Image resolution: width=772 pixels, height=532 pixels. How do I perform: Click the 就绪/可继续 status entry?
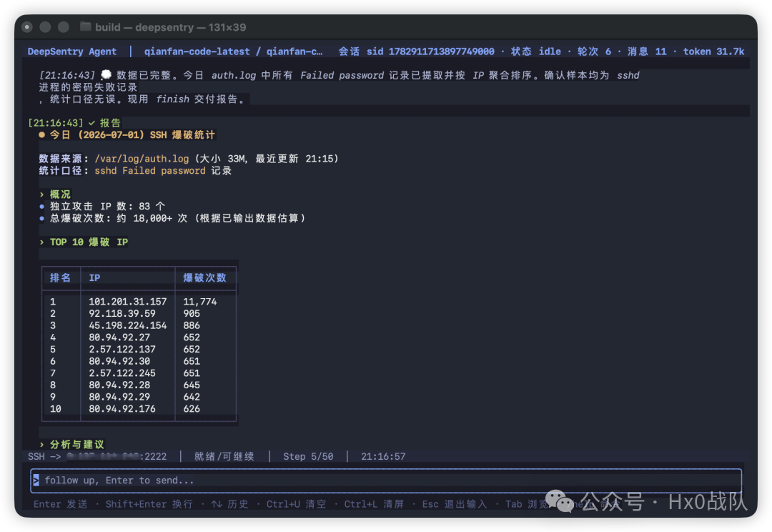click(x=224, y=457)
